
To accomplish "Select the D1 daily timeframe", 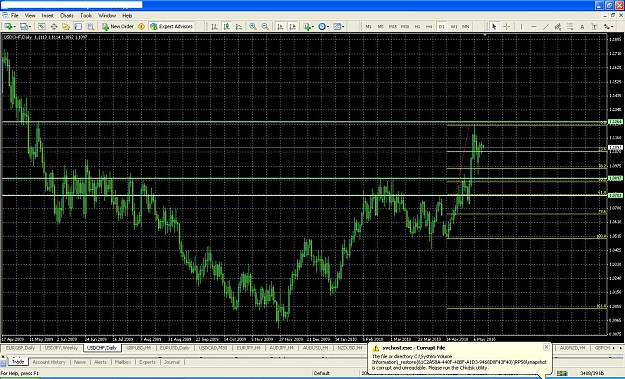I will click(x=441, y=26).
